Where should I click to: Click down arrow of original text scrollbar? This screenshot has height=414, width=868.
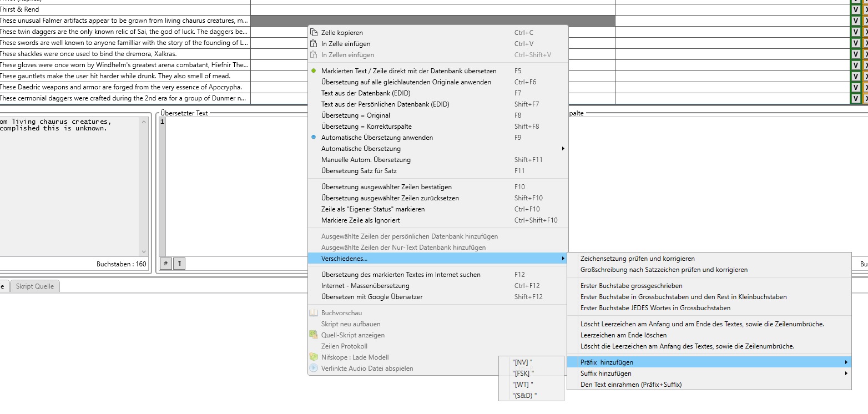tap(144, 252)
